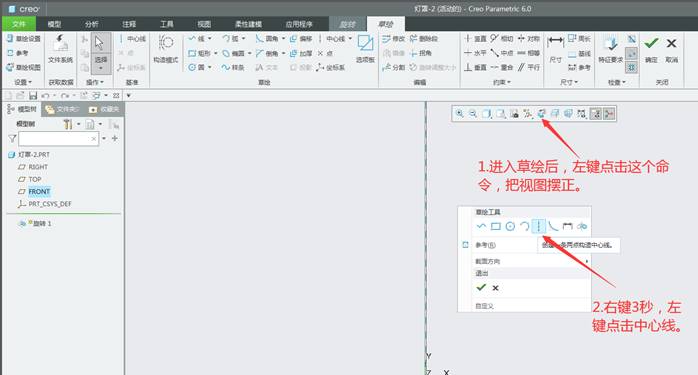This screenshot has width=698, height=375.
Task: Expand the 尺寸 group dropdown
Action: tap(568, 82)
